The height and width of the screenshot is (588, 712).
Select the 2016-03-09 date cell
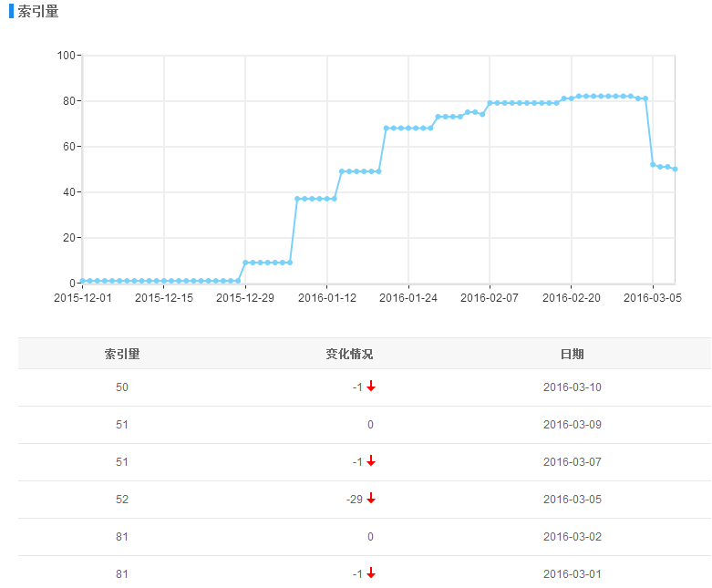pyautogui.click(x=572, y=425)
